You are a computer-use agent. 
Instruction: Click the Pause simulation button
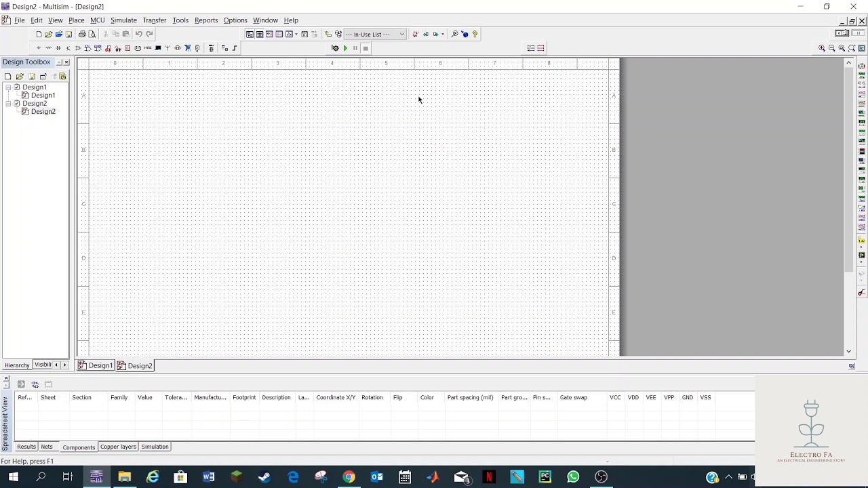(355, 48)
